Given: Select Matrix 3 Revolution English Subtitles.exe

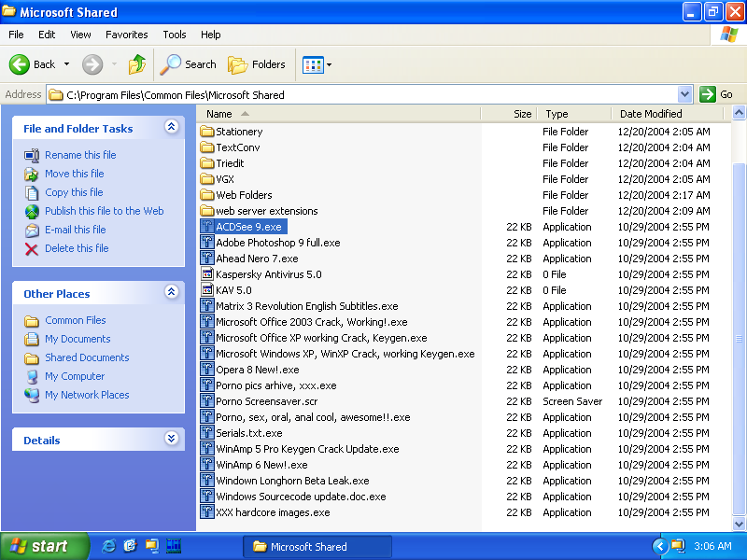Looking at the screenshot, I should click(307, 306).
